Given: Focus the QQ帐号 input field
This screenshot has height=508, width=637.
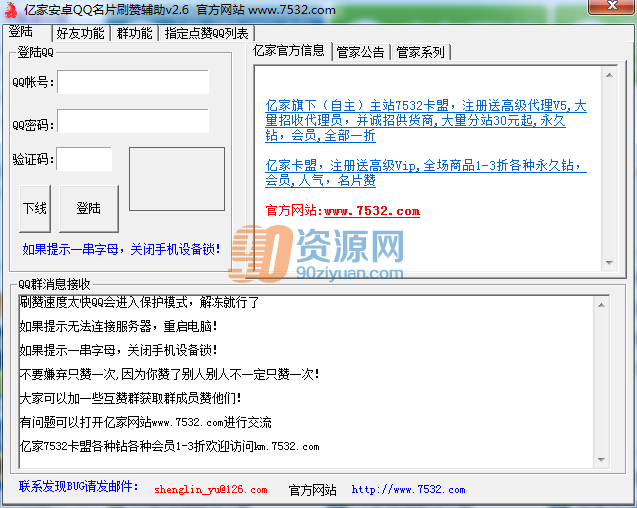Looking at the screenshot, I should pos(133,82).
